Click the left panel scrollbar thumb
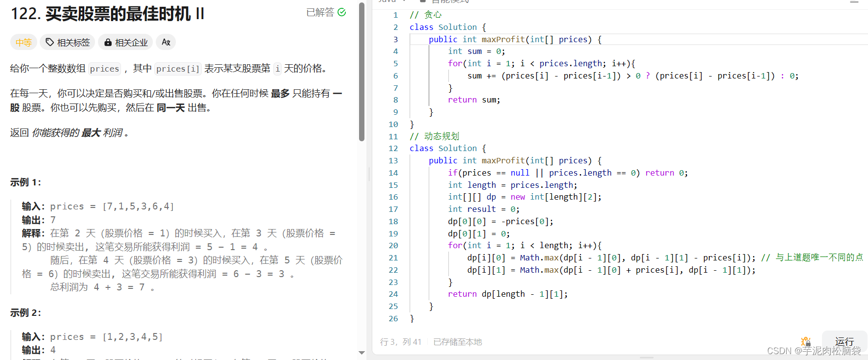The width and height of the screenshot is (868, 360). [x=362, y=72]
